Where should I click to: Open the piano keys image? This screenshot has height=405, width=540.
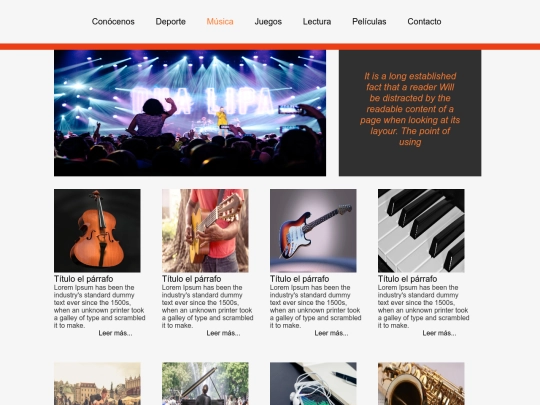[x=421, y=230]
